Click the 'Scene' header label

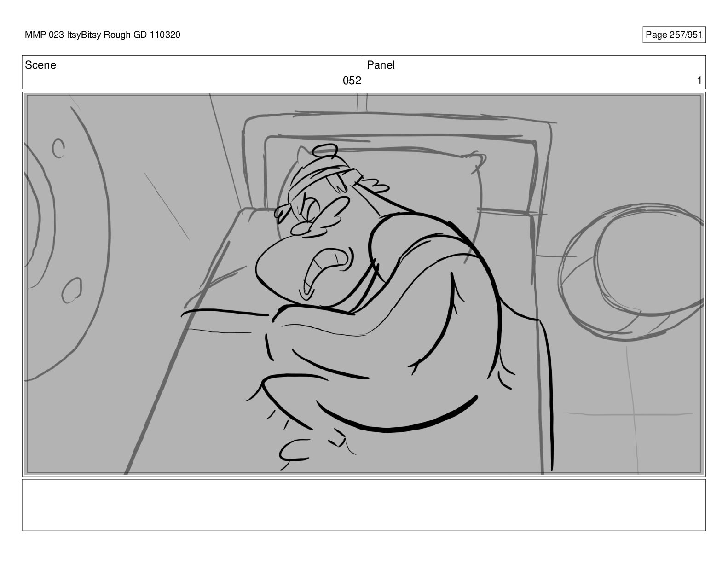point(40,65)
